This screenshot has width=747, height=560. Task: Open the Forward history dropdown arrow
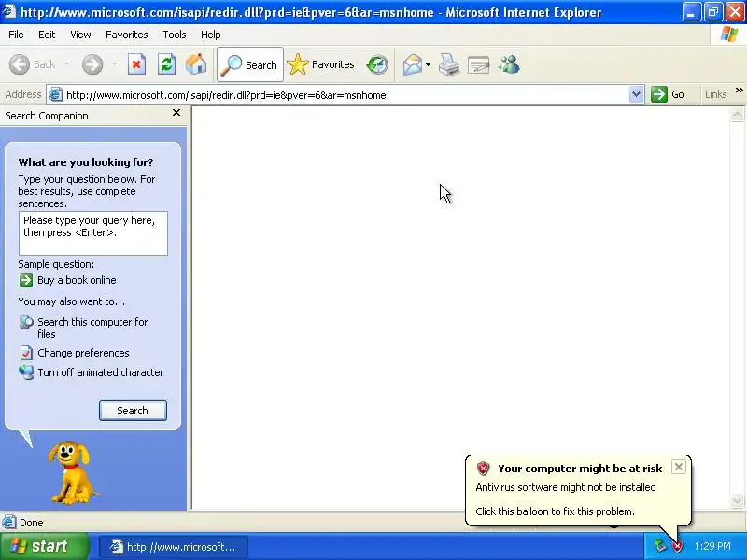coord(114,63)
